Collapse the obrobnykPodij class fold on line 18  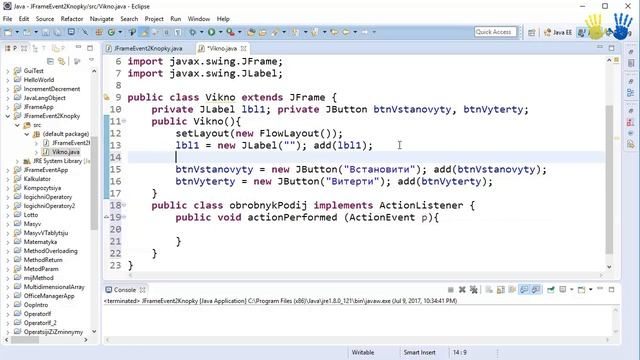click(x=124, y=205)
